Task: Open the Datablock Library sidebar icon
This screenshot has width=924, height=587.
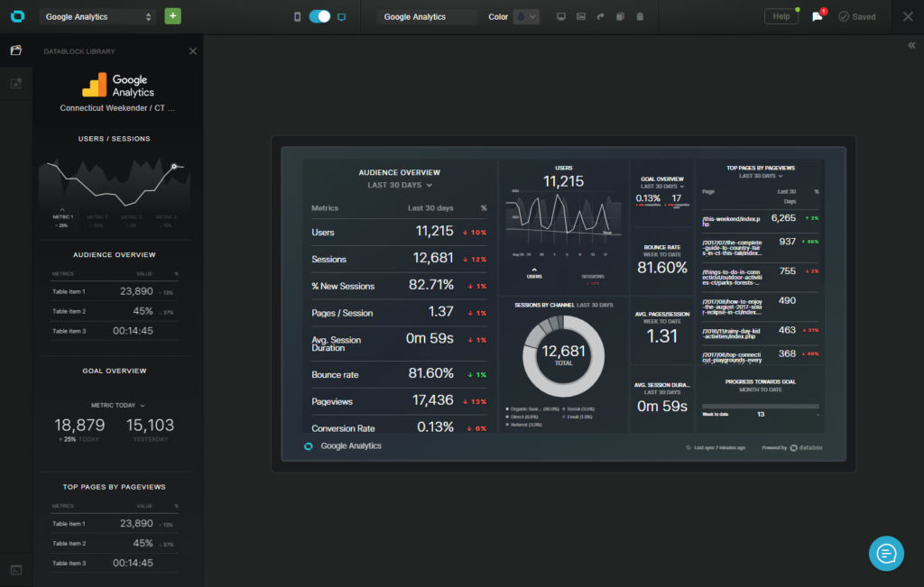Action: pos(14,51)
